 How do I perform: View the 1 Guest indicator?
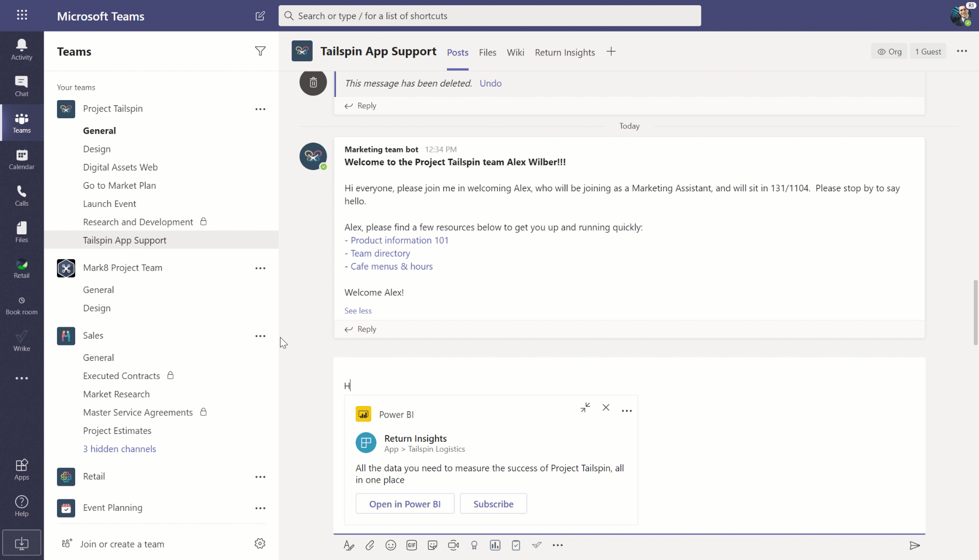(x=928, y=51)
